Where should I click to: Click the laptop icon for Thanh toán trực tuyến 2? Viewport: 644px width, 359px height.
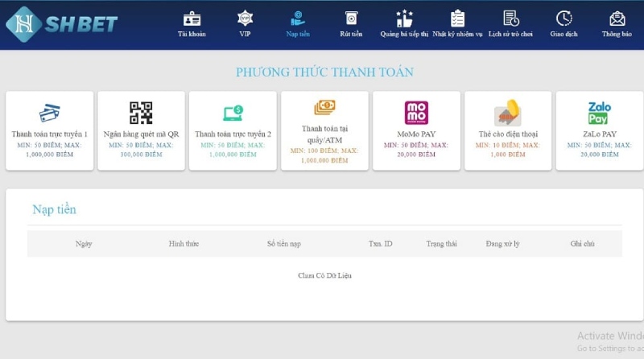coord(233,113)
